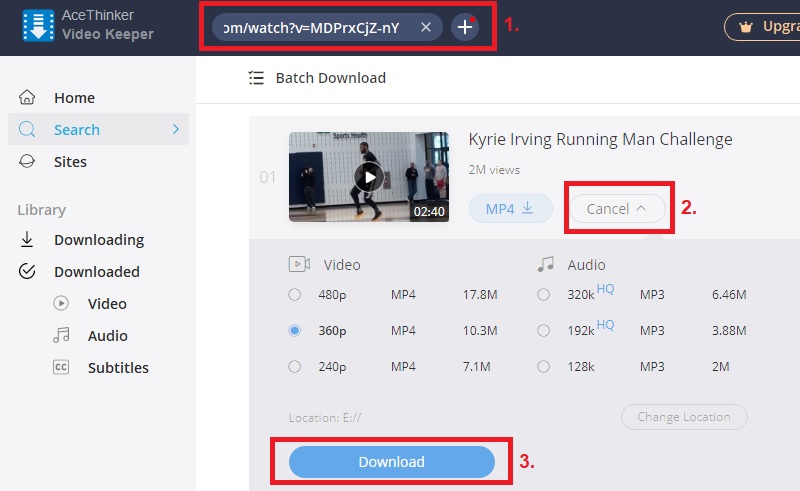Select the 480p MP4 video option
Image resolution: width=800 pixels, height=491 pixels.
294,295
